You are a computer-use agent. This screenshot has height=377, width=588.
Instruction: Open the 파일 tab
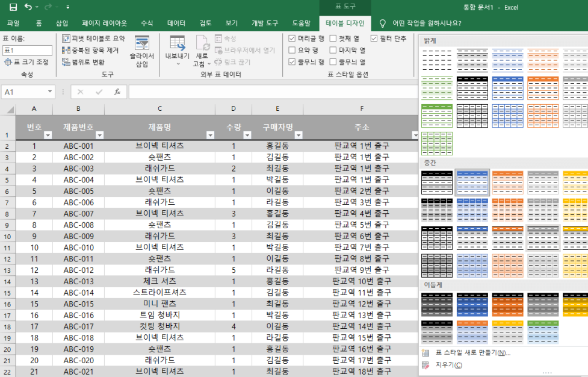point(13,23)
